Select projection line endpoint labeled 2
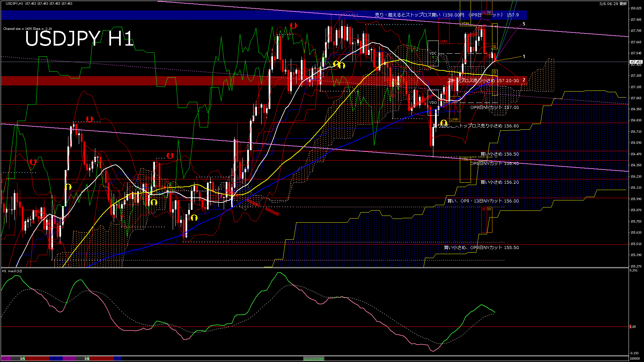The image size is (644, 362). click(x=524, y=80)
